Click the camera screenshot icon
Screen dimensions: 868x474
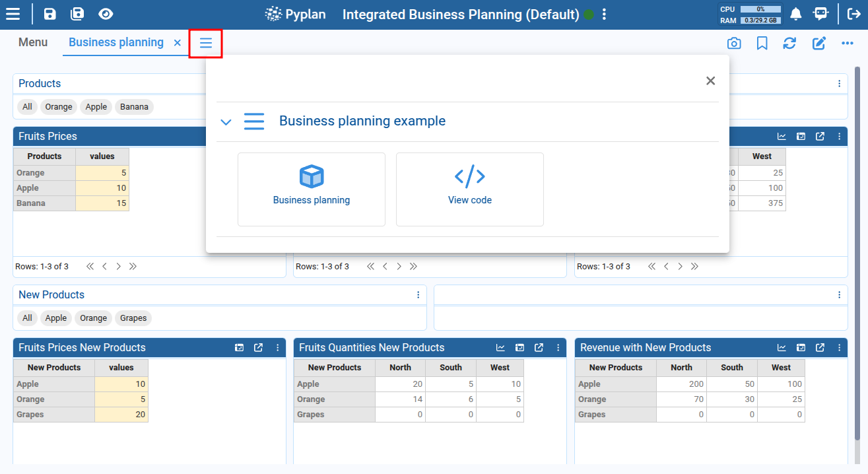point(734,44)
